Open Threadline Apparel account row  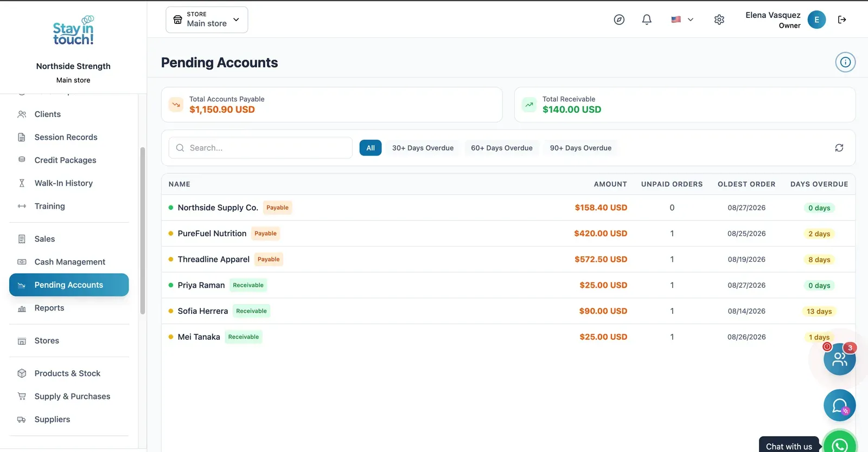point(508,260)
